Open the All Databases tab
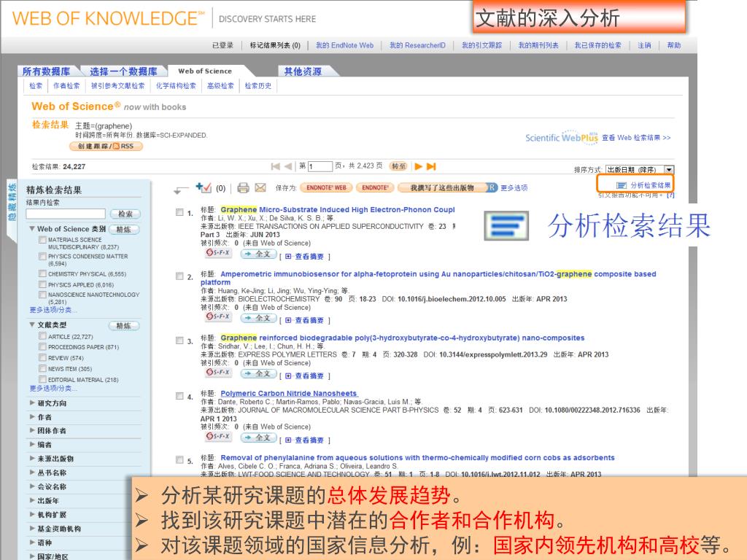The height and width of the screenshot is (560, 747). click(46, 71)
